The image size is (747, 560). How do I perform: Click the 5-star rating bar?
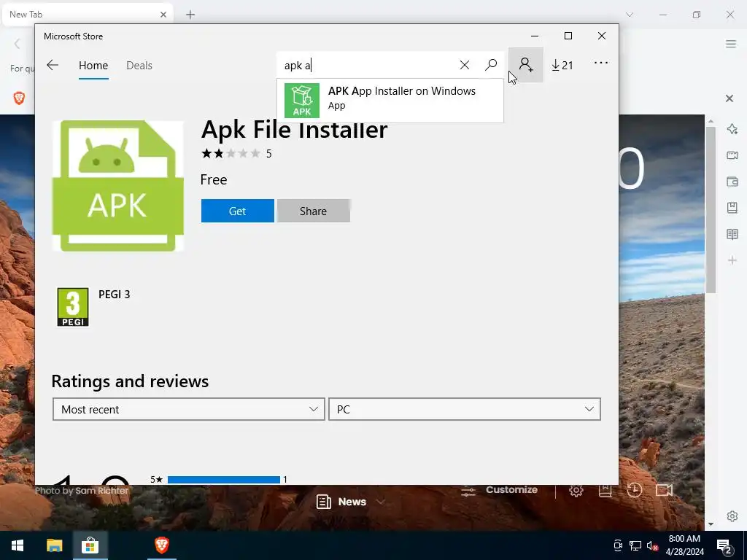pos(224,480)
